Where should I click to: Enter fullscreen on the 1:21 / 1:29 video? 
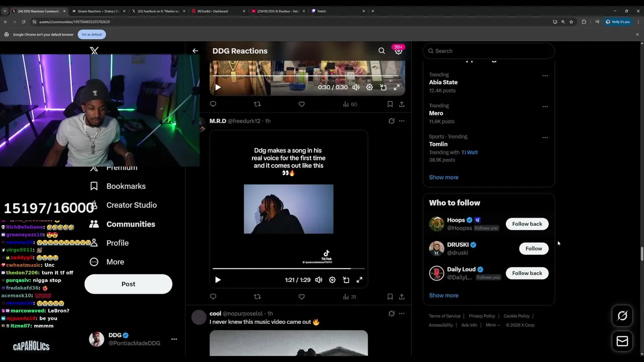[x=359, y=280]
